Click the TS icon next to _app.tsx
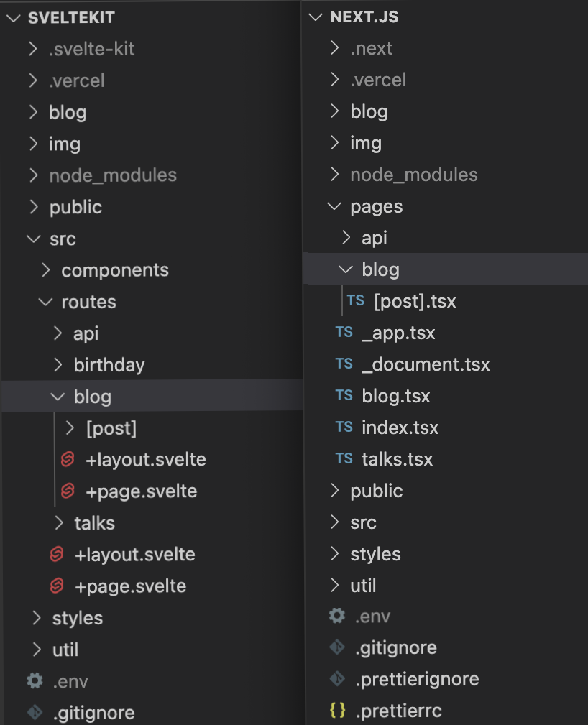 click(x=344, y=333)
